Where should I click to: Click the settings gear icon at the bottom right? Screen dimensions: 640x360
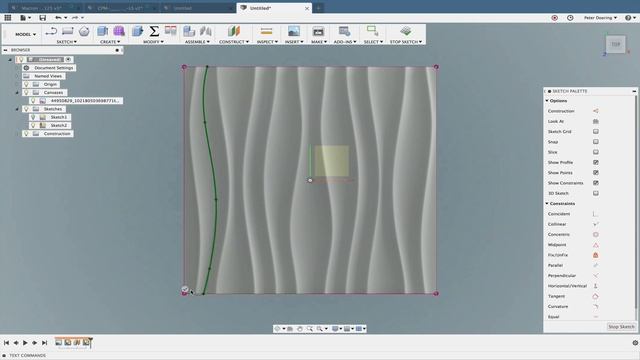pos(635,343)
